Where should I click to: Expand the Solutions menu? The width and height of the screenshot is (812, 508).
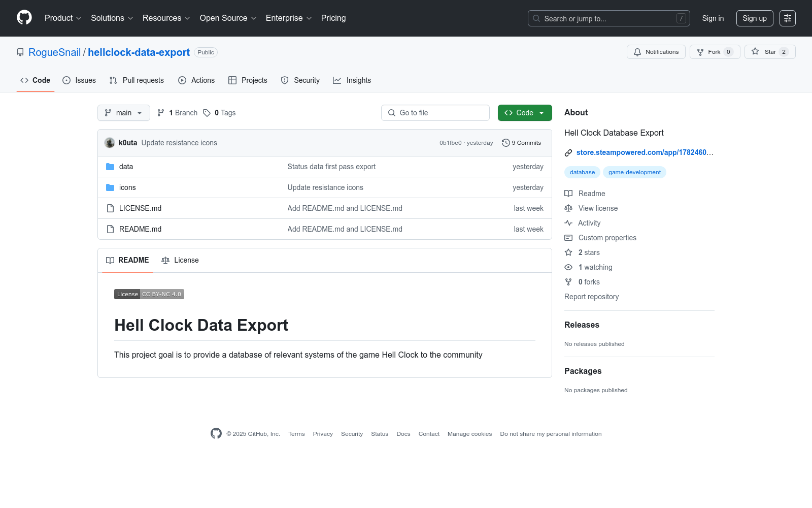(112, 18)
